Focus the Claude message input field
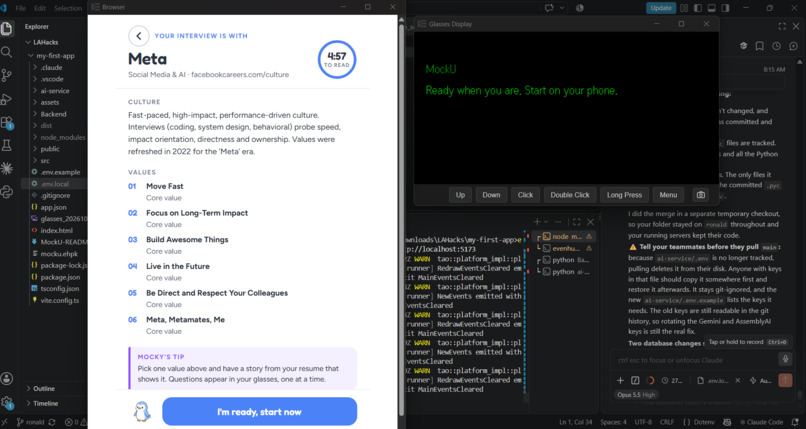Viewport: 806px width, 429px height. click(x=694, y=360)
